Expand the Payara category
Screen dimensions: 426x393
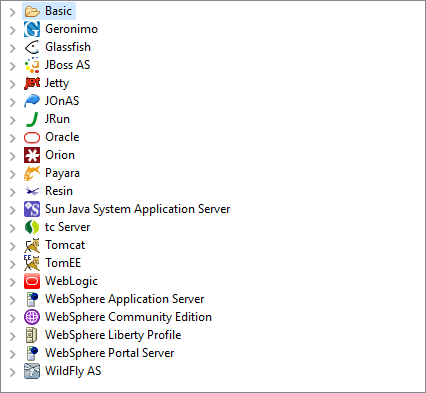pos(13,174)
